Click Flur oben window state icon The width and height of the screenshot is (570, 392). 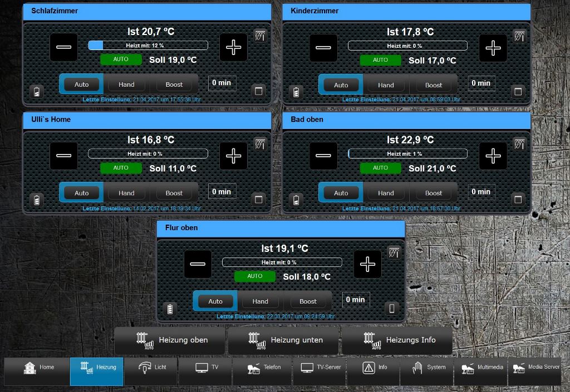[392, 308]
